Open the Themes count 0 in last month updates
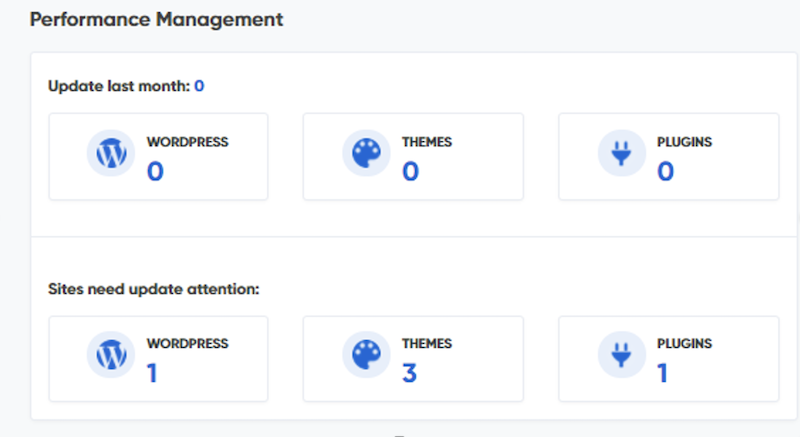Viewport: 800px width, 437px height. [x=410, y=171]
